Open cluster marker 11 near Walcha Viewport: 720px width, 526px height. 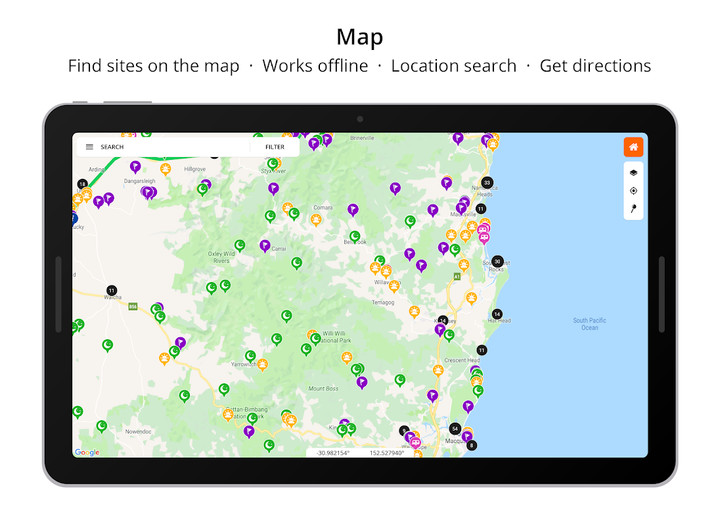click(x=111, y=291)
